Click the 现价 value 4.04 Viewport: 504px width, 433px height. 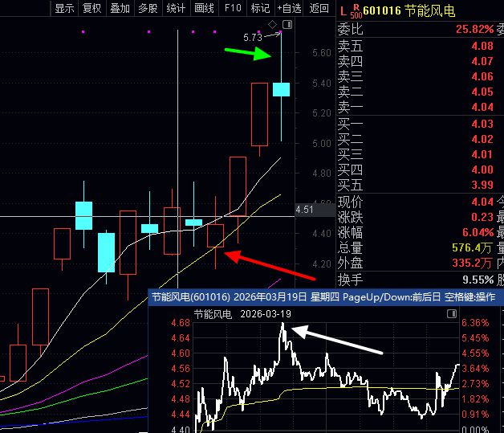pos(482,202)
